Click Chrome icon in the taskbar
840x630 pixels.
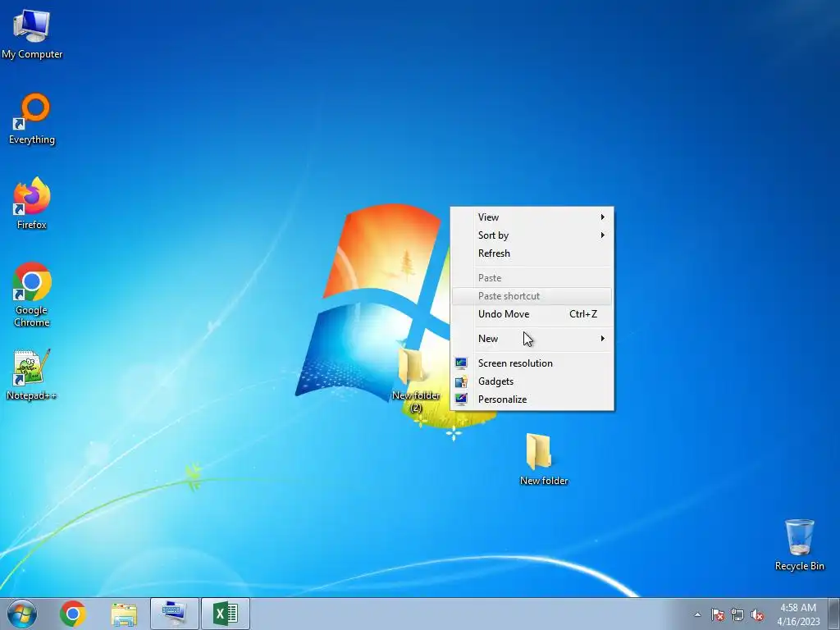coord(73,614)
